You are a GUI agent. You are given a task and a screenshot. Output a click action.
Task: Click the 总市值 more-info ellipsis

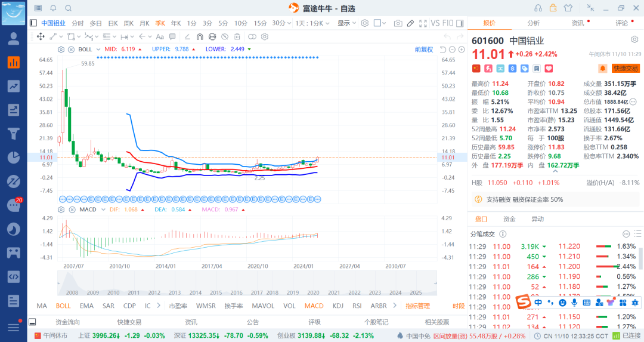click(633, 101)
